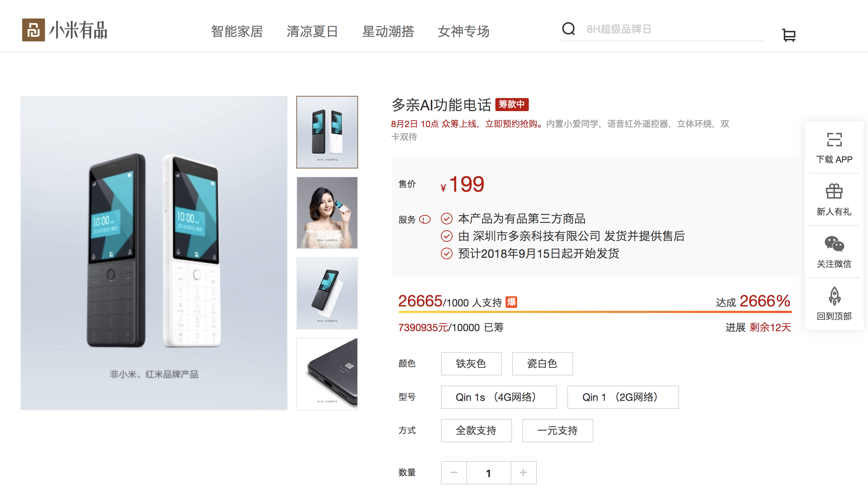This screenshot has height=496, width=868.
Task: View thumbnail of woman holding phone
Action: 327,213
